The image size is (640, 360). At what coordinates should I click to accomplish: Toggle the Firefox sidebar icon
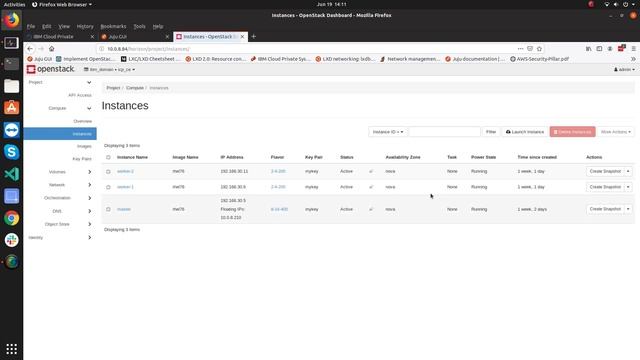click(x=599, y=49)
